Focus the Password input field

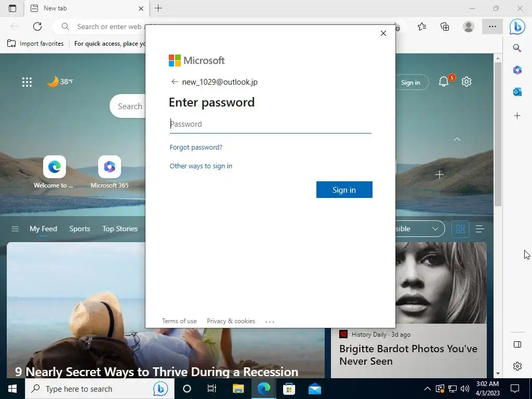(x=270, y=124)
